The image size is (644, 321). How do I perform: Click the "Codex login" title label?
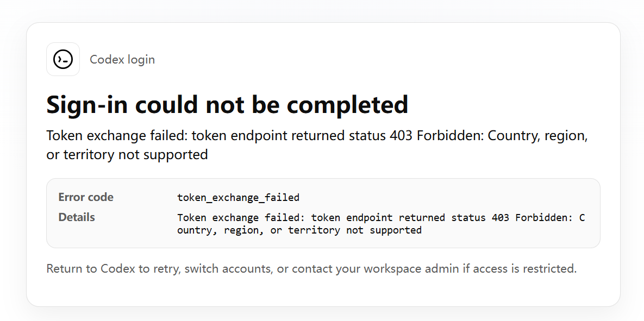122,60
